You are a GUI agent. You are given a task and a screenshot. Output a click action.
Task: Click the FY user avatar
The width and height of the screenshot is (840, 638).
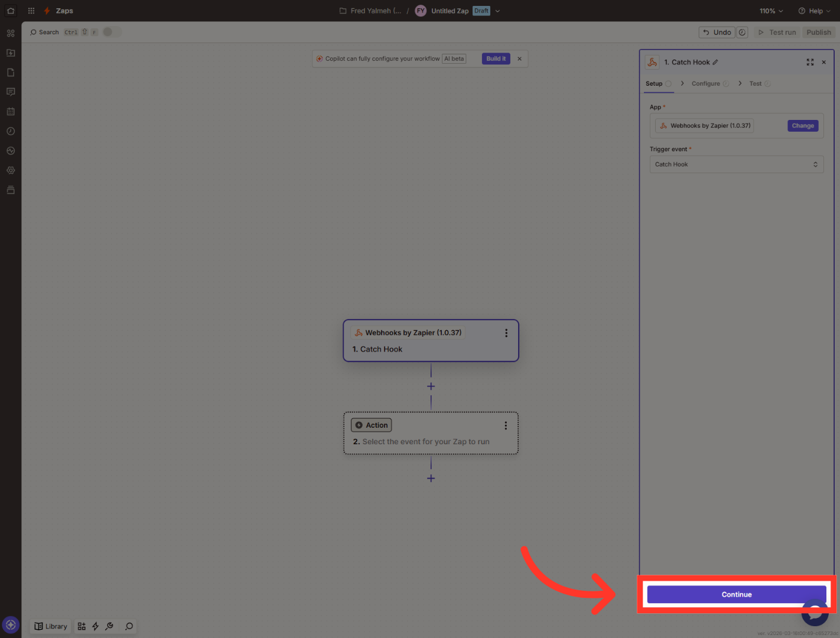point(421,11)
